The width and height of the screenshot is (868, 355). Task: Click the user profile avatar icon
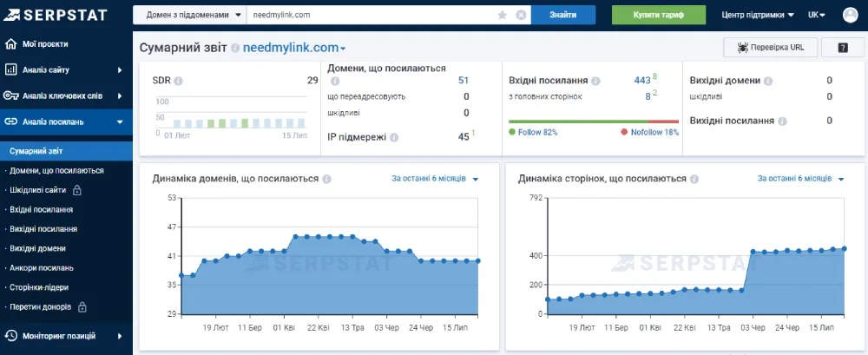[x=849, y=15]
